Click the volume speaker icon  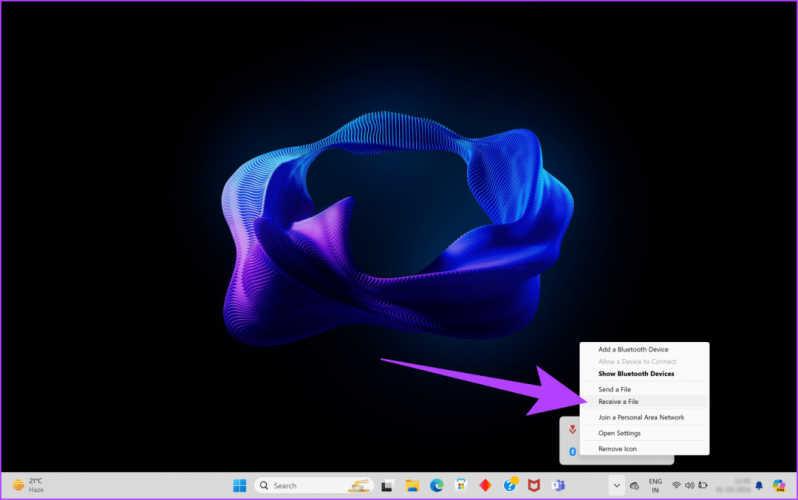(x=689, y=486)
